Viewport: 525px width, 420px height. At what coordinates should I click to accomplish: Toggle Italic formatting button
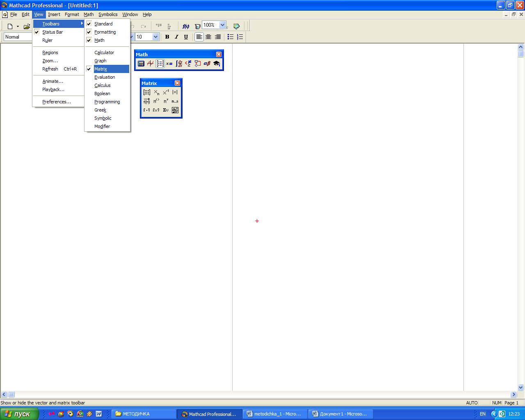coord(176,37)
